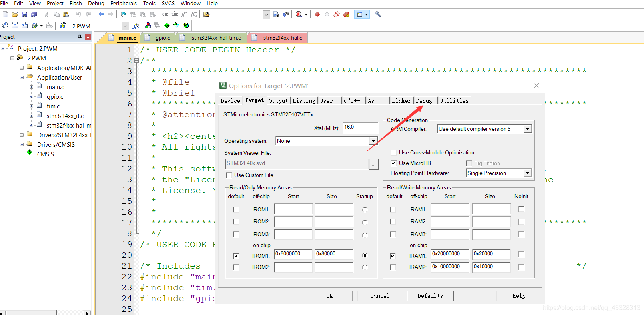Click the Rebuild all target files icon

pos(24,26)
